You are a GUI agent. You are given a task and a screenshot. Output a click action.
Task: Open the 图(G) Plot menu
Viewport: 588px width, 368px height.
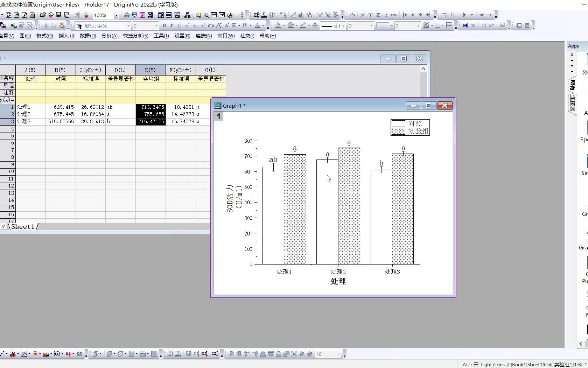(x=25, y=36)
